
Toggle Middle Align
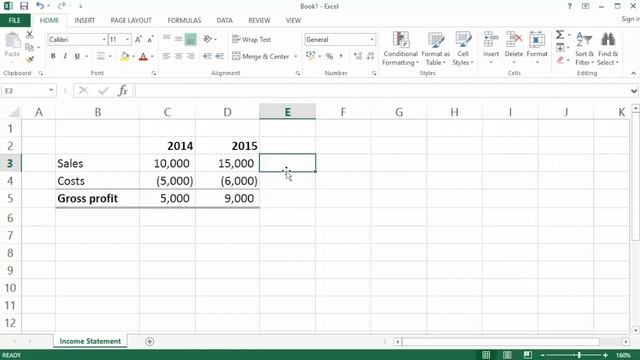coord(178,39)
